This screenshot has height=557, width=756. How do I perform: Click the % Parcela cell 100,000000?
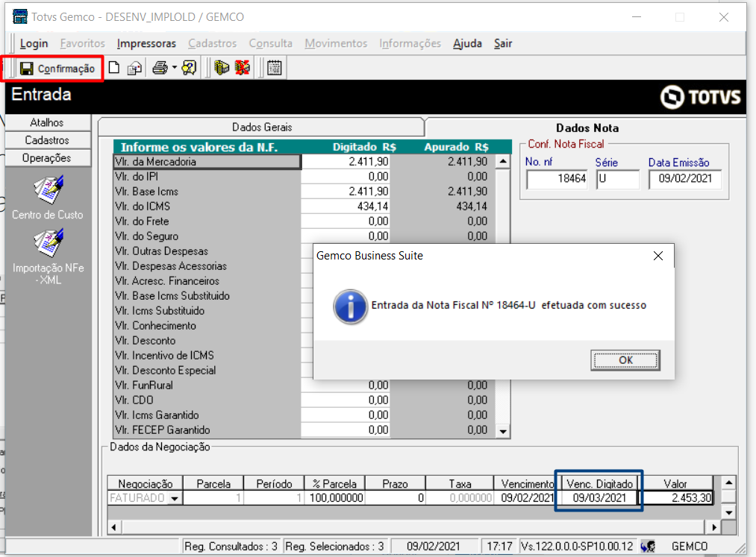coord(335,498)
